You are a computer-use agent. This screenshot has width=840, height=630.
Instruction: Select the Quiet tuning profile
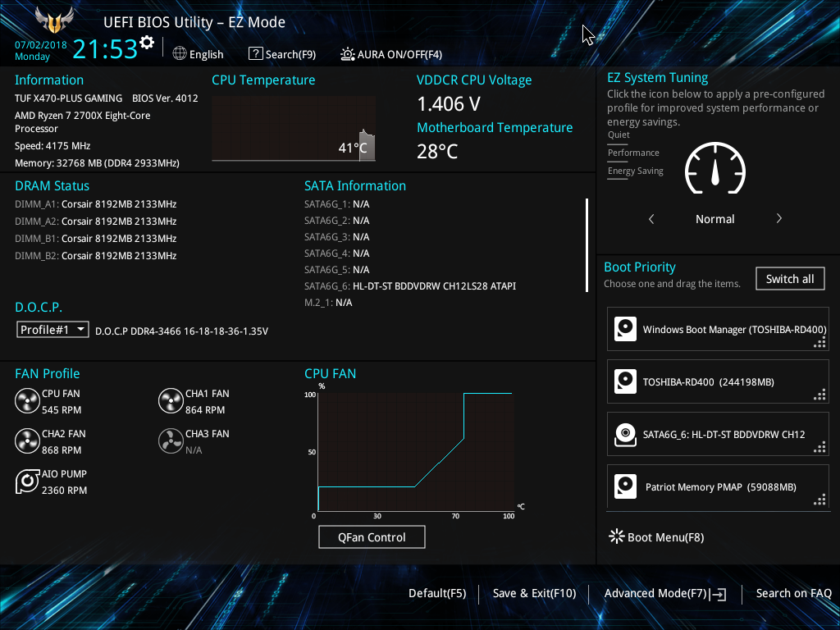619,135
